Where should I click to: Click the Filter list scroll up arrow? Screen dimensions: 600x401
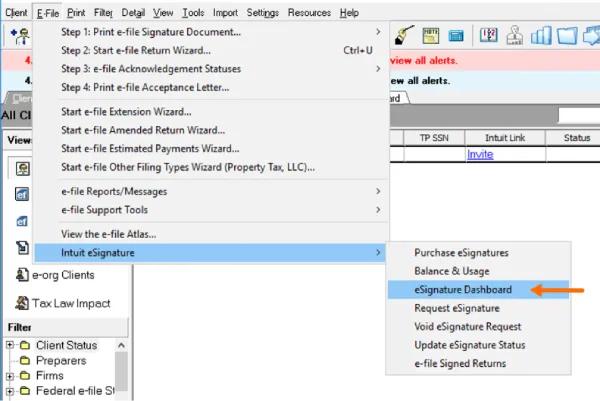[121, 345]
